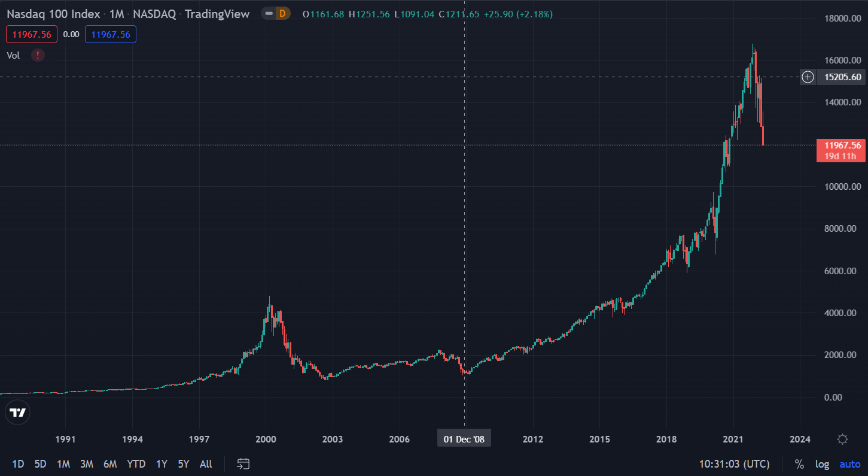
Task: Click the red 11967.56 current price label
Action: (842, 145)
